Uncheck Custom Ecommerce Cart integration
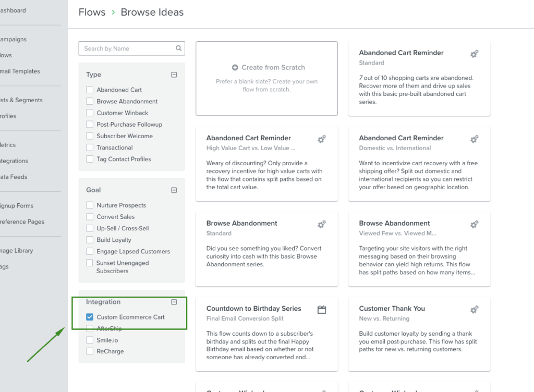Image resolution: width=534 pixels, height=392 pixels. coord(90,317)
